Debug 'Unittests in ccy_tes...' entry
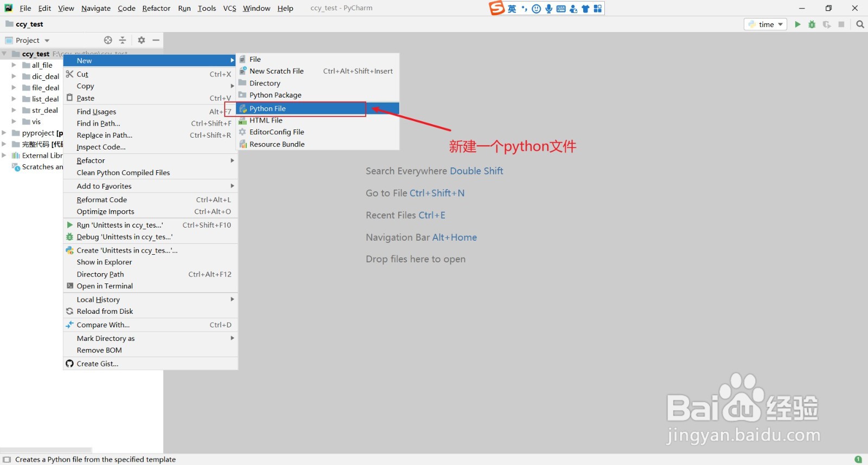Screen dimensions: 868x465 click(150, 237)
